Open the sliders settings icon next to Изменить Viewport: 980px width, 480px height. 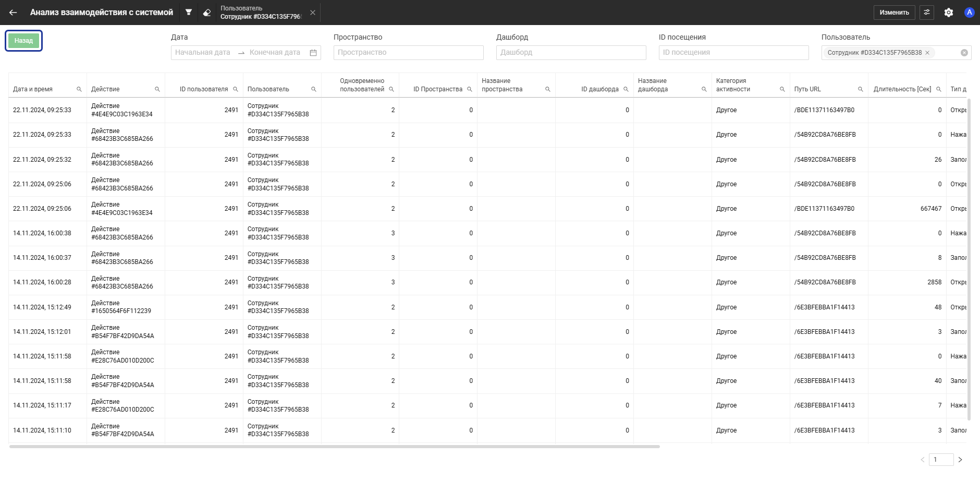927,13
